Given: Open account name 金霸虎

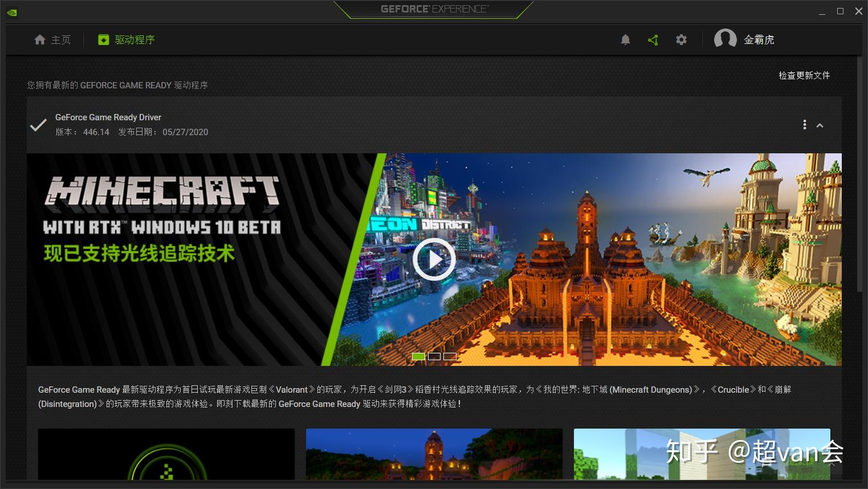Looking at the screenshot, I should coord(759,39).
